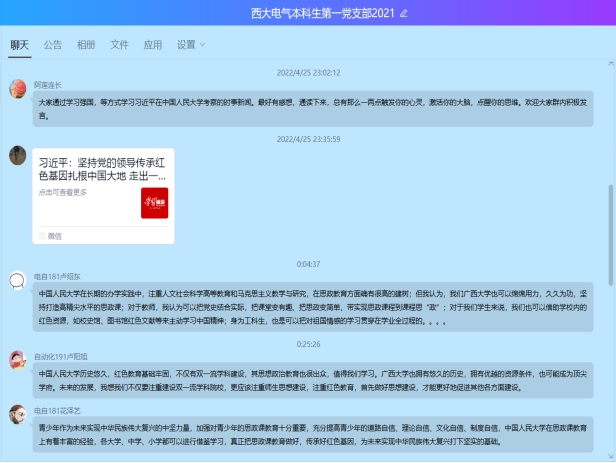Go to the 相册 tab
616x463 pixels.
coord(86,45)
